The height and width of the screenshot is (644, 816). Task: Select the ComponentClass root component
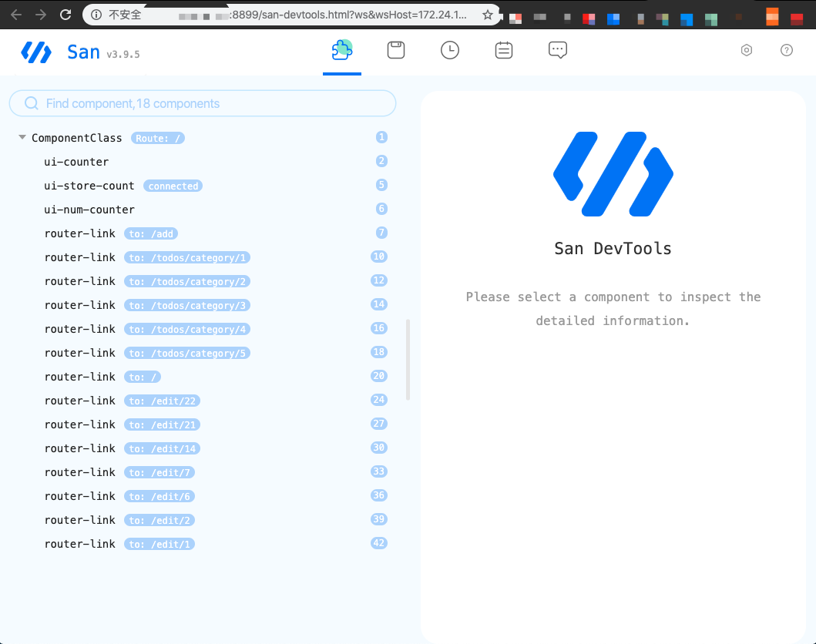[x=76, y=138]
